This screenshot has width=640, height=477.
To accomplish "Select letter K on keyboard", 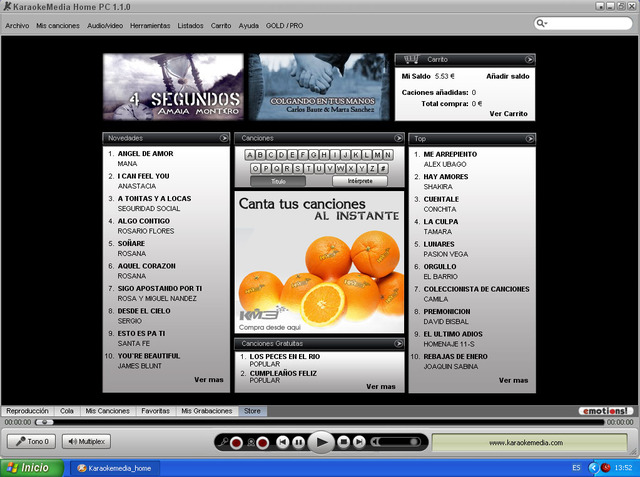I will pyautogui.click(x=356, y=155).
